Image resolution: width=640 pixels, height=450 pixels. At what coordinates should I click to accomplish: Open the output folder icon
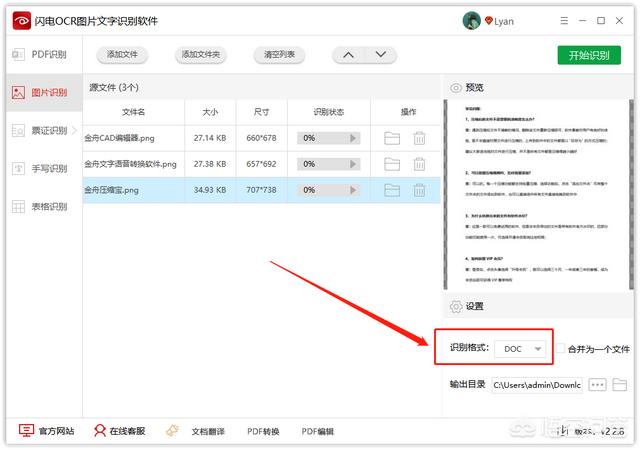(x=620, y=385)
